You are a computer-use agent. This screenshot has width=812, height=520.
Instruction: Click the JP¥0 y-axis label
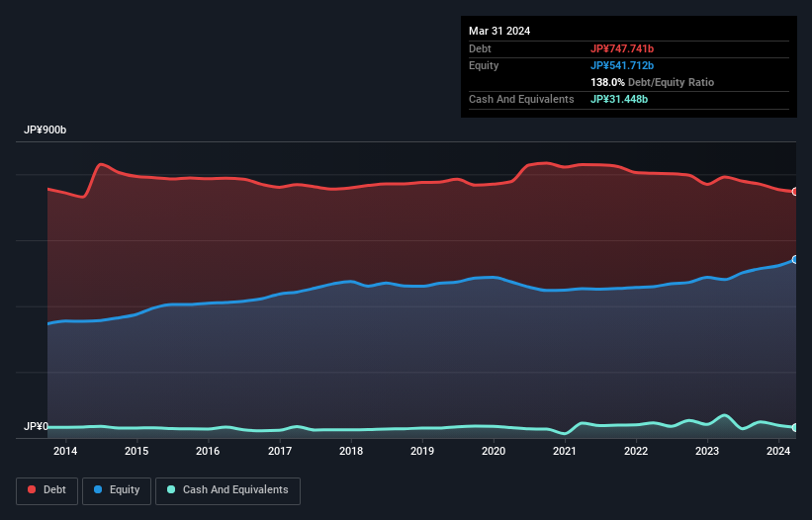36,426
